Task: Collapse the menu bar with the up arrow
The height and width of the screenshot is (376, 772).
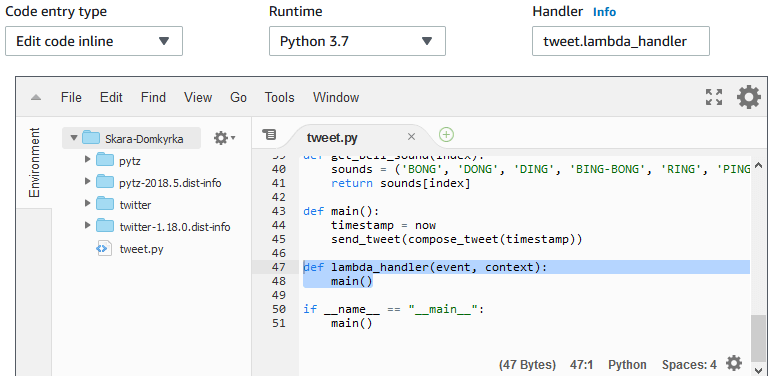Action: coord(35,97)
